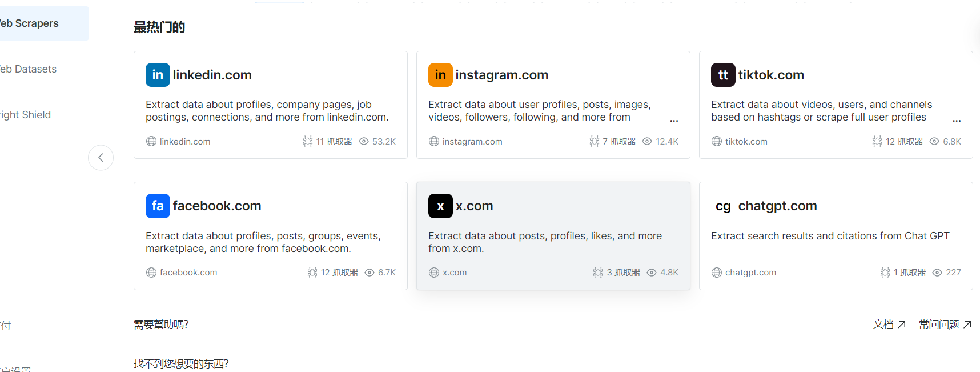
Task: Click globe icon beside instagram.com domain
Action: point(434,141)
